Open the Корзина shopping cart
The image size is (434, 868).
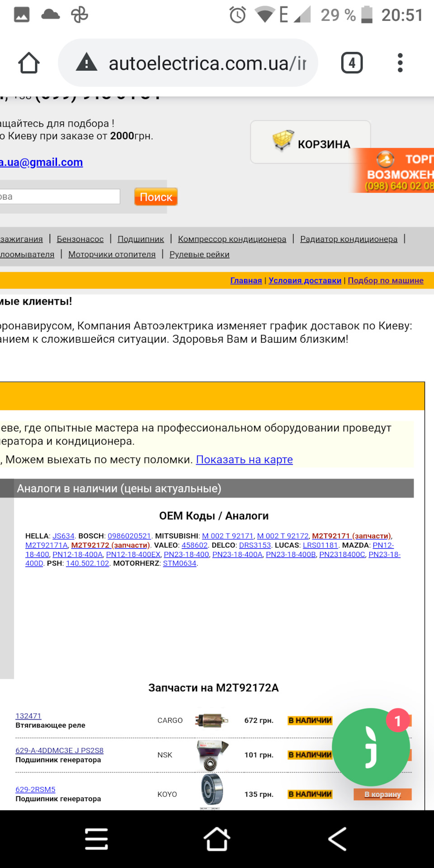point(311,142)
